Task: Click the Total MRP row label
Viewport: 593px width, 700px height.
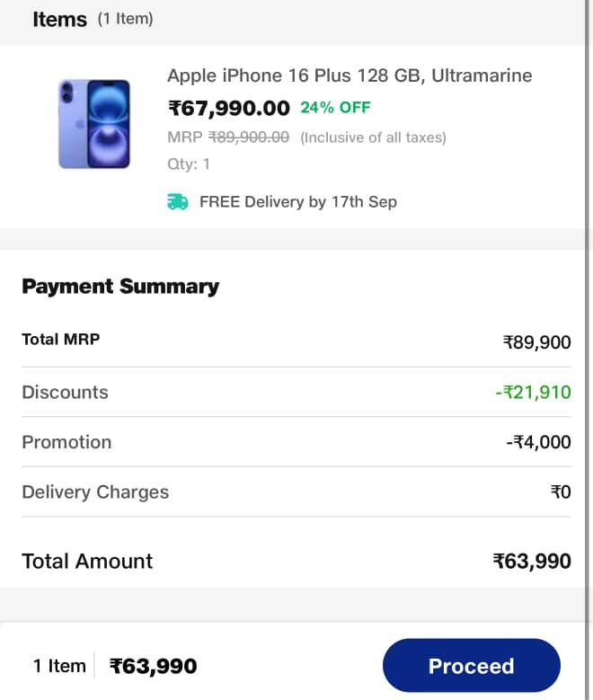Action: [60, 340]
